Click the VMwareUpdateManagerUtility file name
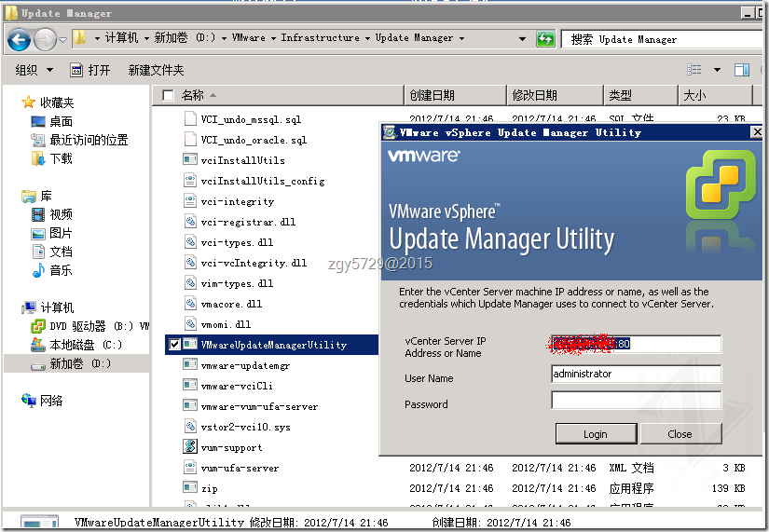 coord(274,345)
